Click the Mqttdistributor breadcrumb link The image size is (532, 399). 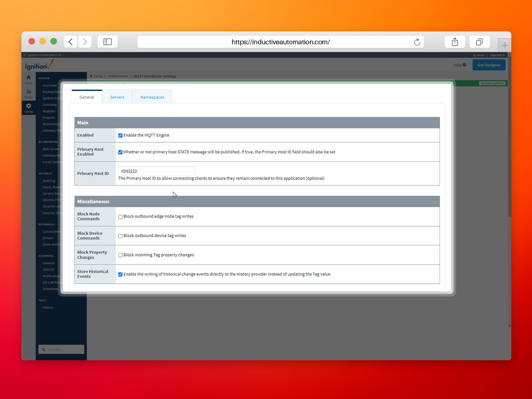118,76
